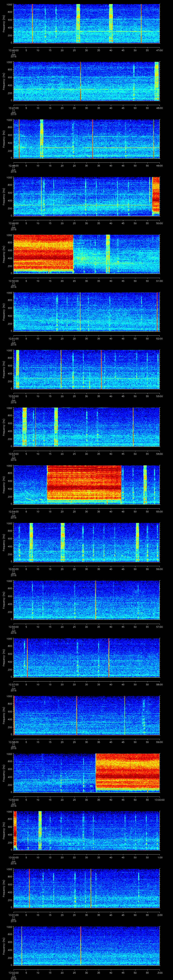Select the spectrogram panel starting at 12:46:00
This screenshot has width=173, height=980.
pos(87,24)
